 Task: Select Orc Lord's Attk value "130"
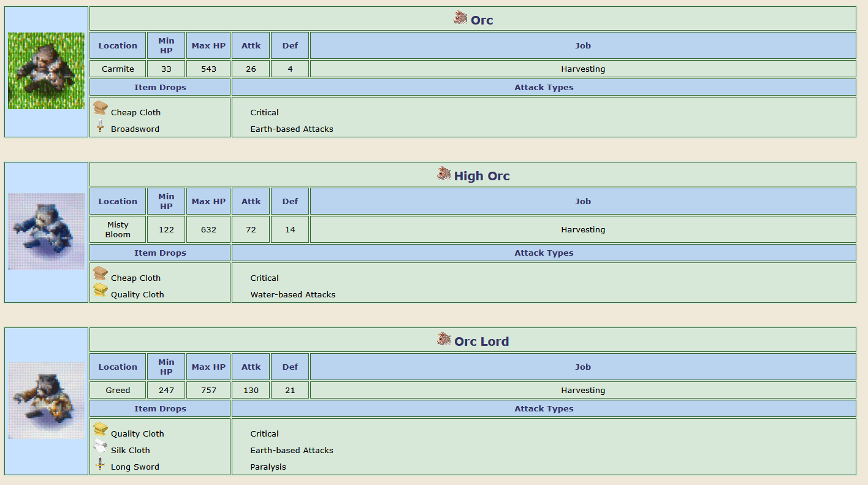tap(251, 390)
